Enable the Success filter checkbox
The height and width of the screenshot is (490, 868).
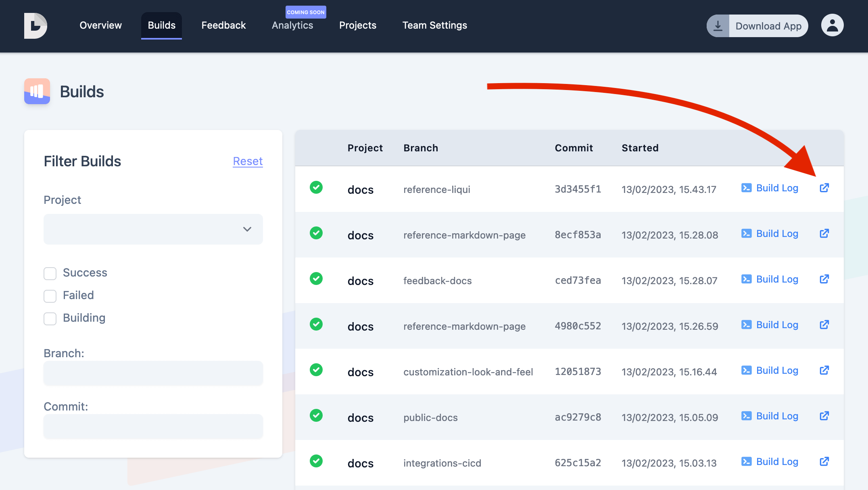click(x=50, y=273)
